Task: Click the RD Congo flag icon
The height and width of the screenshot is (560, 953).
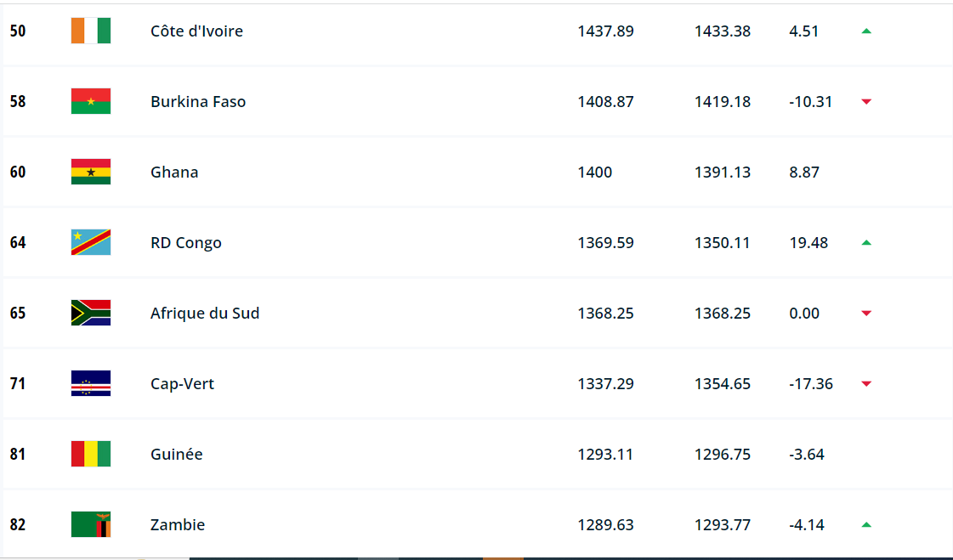Action: click(91, 242)
